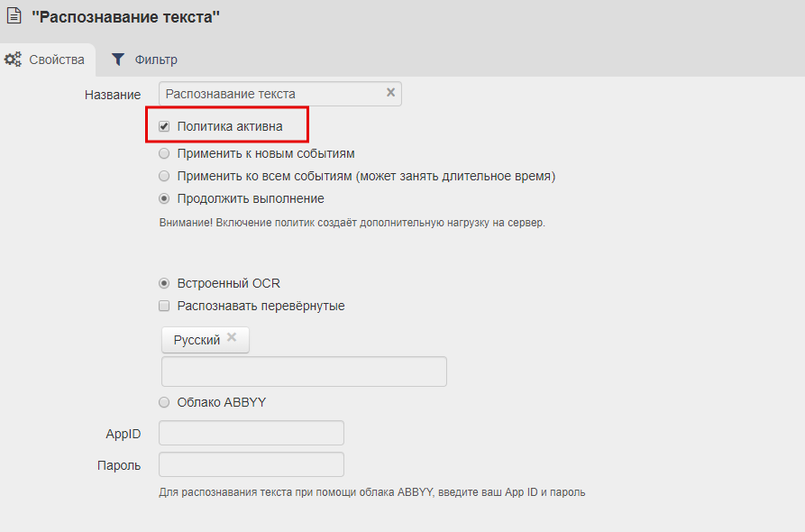This screenshot has height=532, width=805.
Task: Switch to the Свойства tab
Action: [x=47, y=60]
